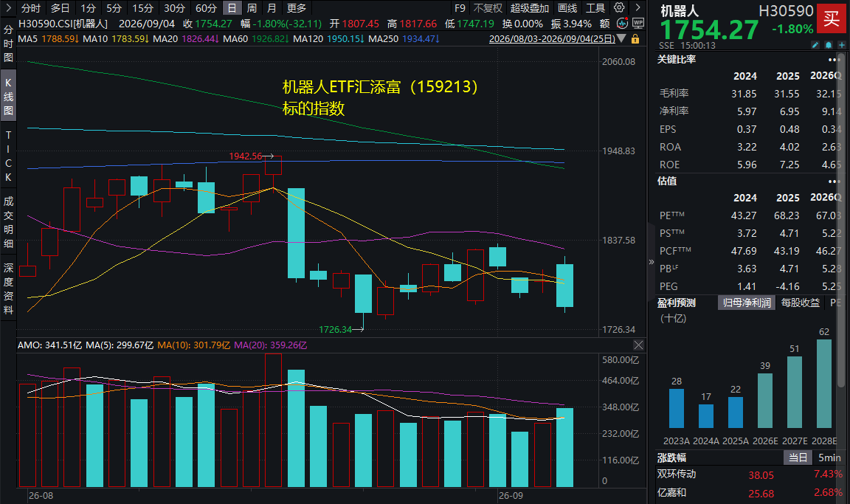Viewport: 850px width, 504px height.
Task: Click the right panel vertical scrollbar
Action: coord(841,219)
